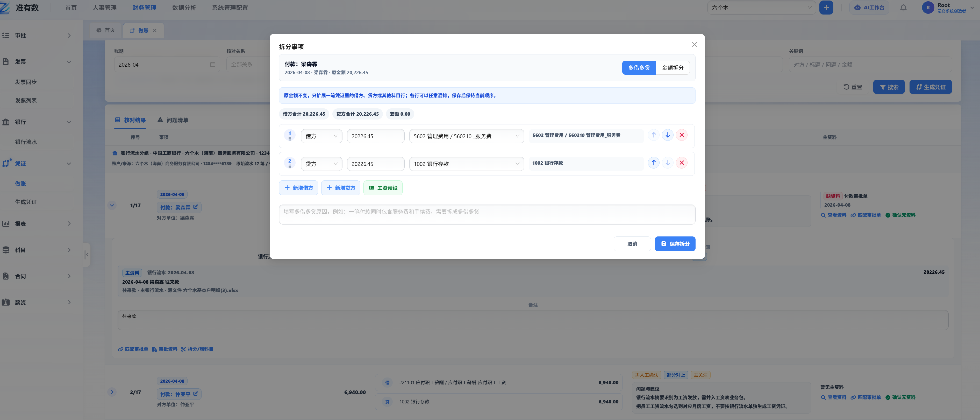Click 保存拆分 button
Image resolution: width=980 pixels, height=420 pixels.
tap(675, 244)
